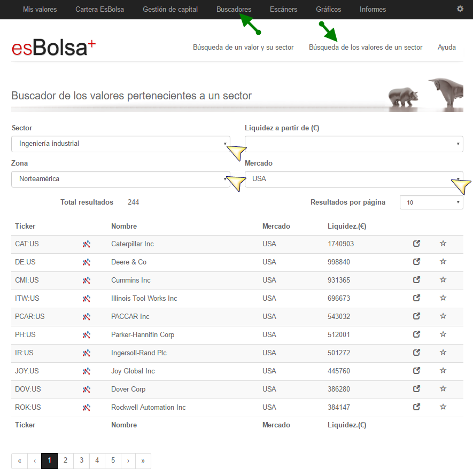
Task: Open the external link icon for Rockwell Automation Inc
Action: [x=416, y=407]
